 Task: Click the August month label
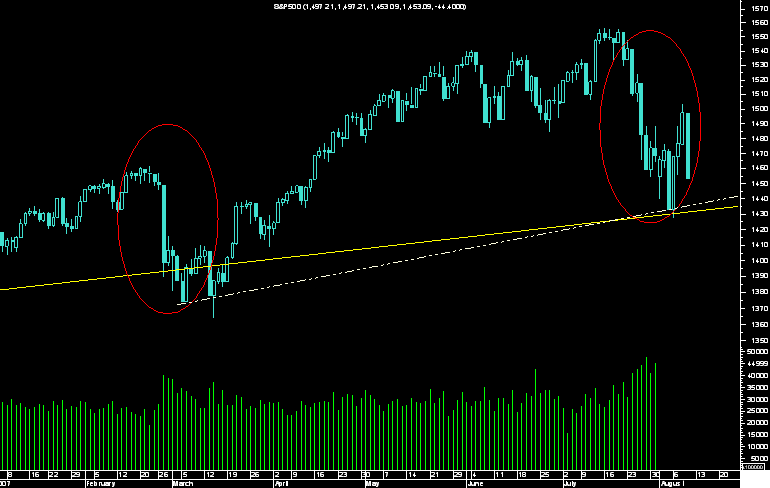672,484
